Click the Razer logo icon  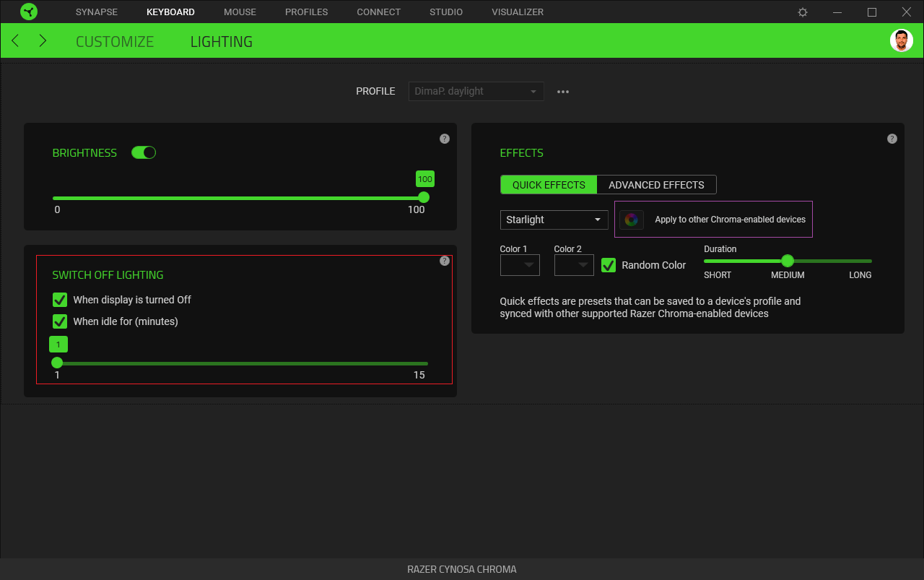(x=28, y=12)
